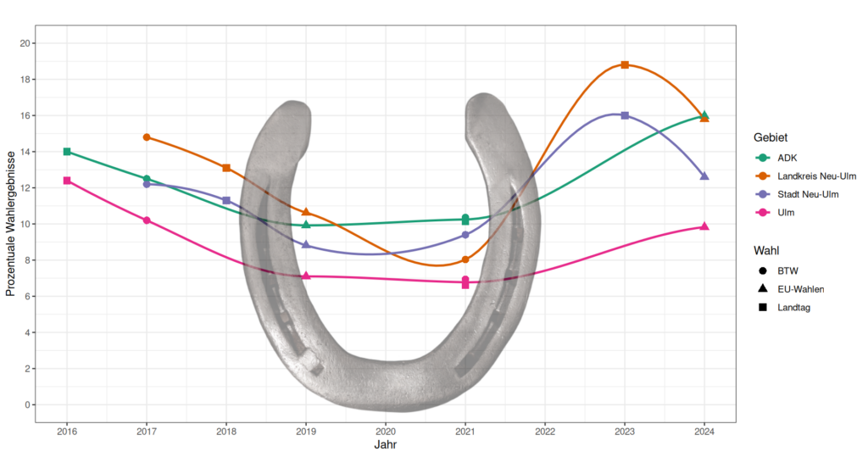Select the orange square marker at 2023
The height and width of the screenshot is (457, 868).
pos(625,64)
